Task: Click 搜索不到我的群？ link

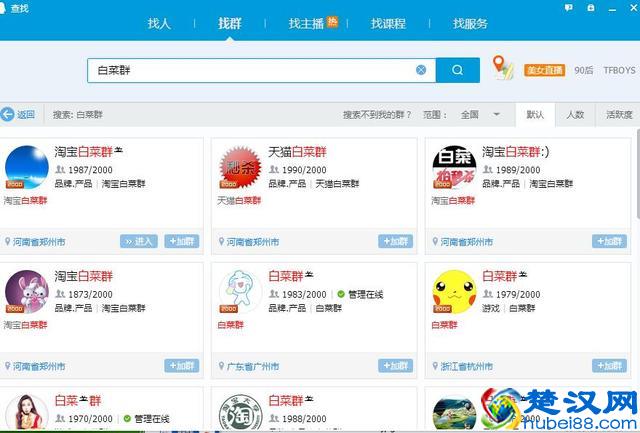Action: pyautogui.click(x=377, y=115)
